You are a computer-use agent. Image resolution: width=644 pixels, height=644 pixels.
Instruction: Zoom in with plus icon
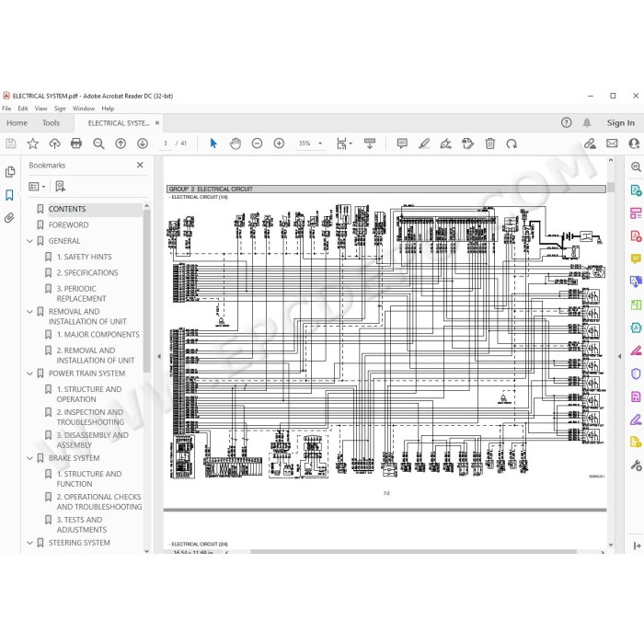point(279,144)
